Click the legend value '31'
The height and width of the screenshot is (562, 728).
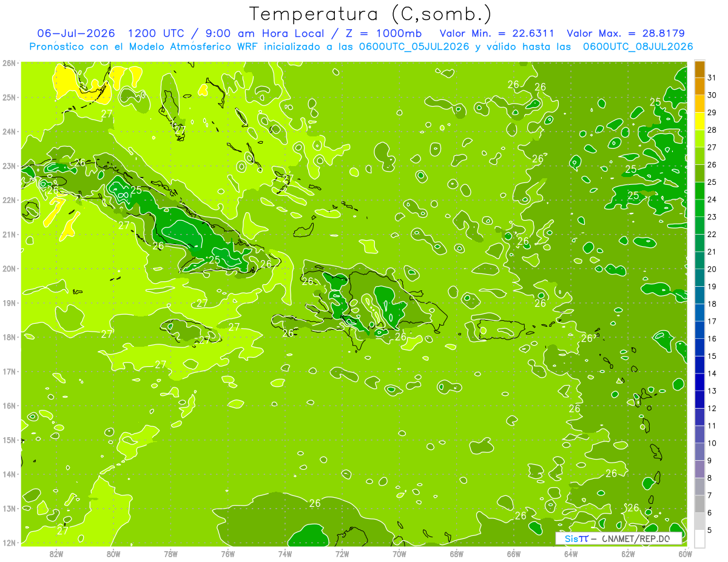[x=712, y=78]
